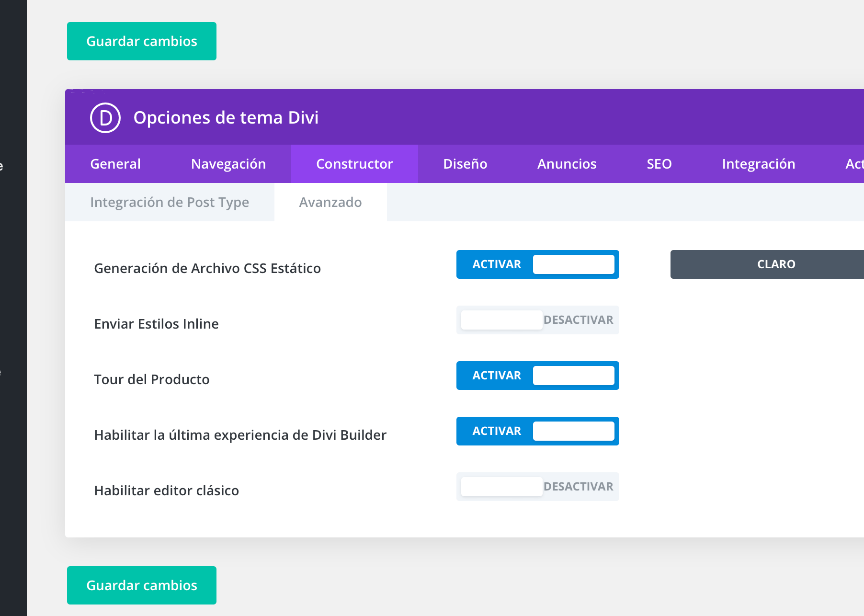Select Integración de Post Type subtab
864x616 pixels.
point(170,202)
